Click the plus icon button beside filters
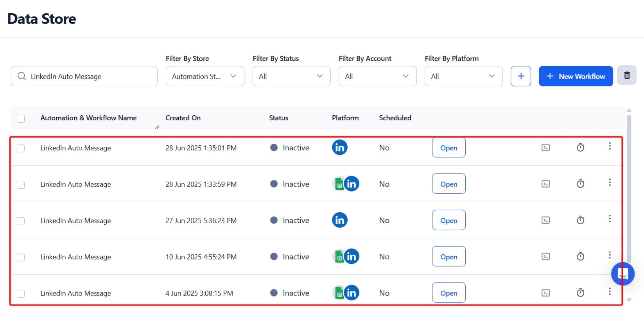Screen dimensions: 644x311 tap(520, 76)
